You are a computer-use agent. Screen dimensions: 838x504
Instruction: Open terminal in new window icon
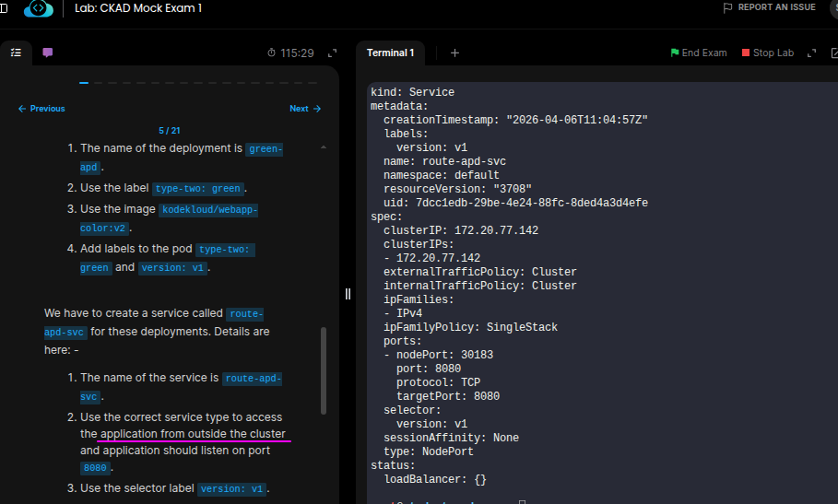(x=833, y=53)
